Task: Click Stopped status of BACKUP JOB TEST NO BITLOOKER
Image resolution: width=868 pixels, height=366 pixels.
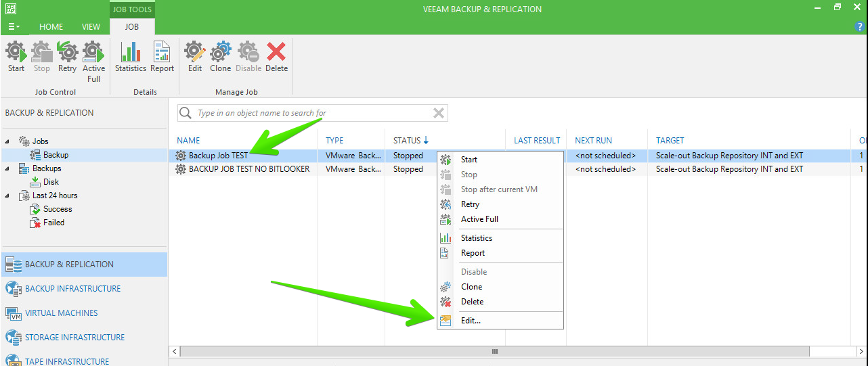Action: tap(408, 169)
